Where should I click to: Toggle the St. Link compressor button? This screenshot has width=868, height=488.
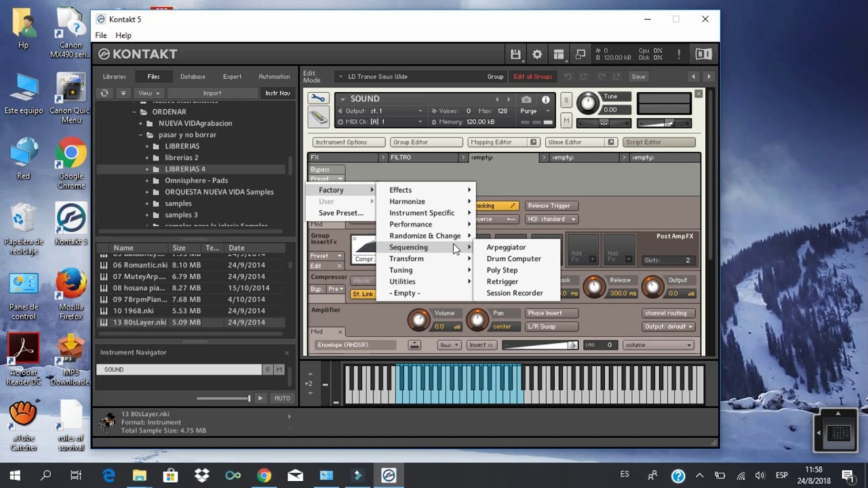coord(363,294)
